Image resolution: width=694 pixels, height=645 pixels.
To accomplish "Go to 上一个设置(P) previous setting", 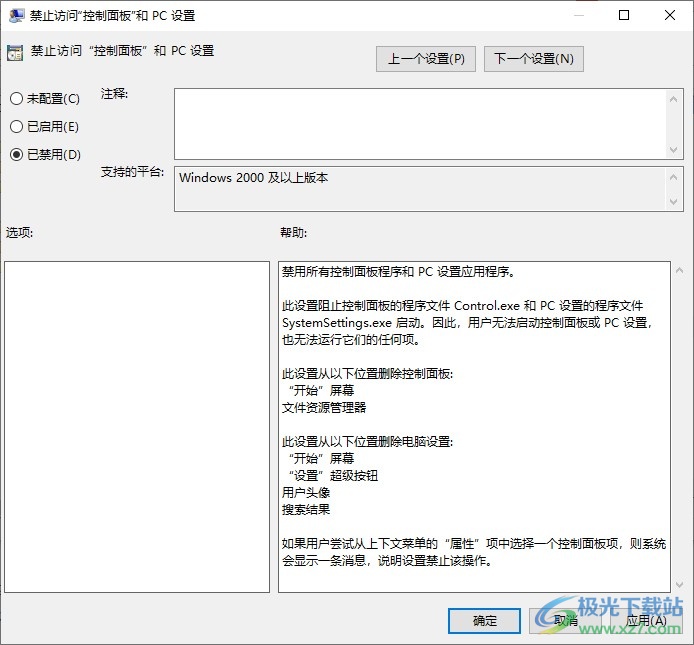I will click(x=426, y=59).
